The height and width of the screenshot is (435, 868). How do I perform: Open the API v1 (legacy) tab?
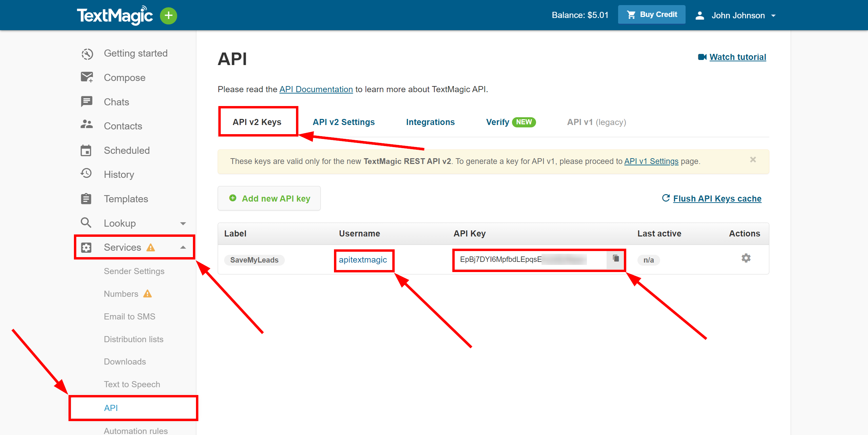point(596,122)
